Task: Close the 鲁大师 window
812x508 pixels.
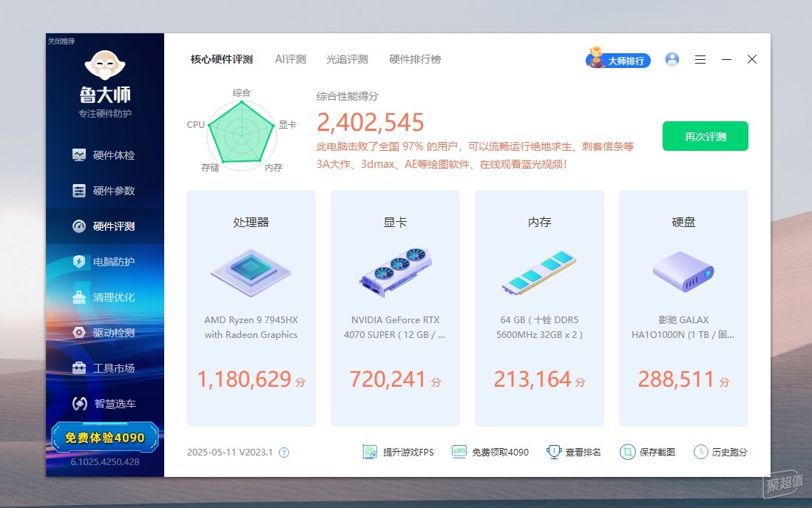Action: tap(752, 60)
